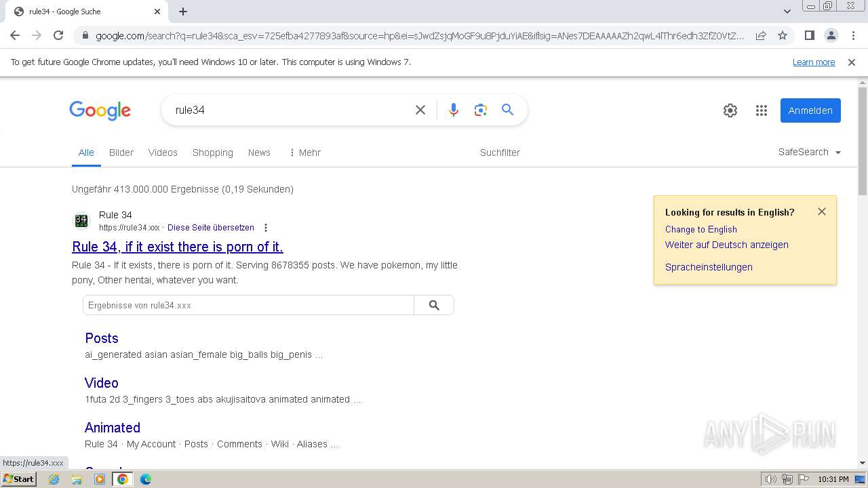The width and height of the screenshot is (868, 488).
Task: Open the side panel icon
Action: (x=809, y=35)
